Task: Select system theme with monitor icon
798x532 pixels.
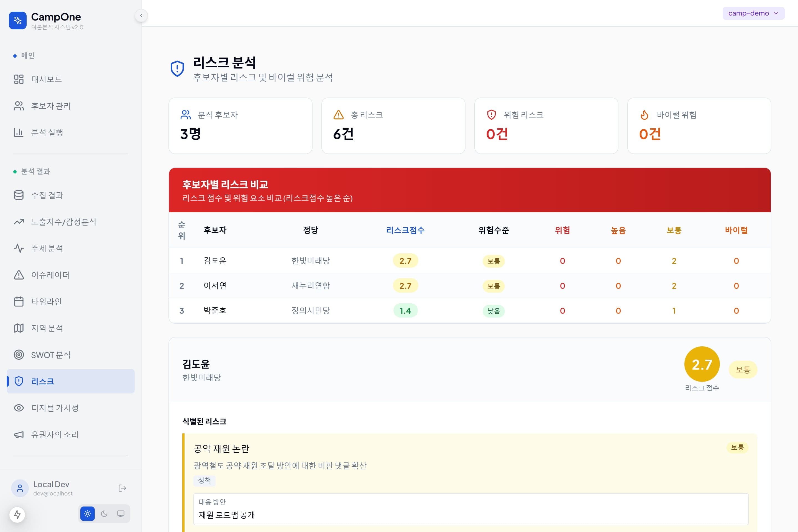Action: tap(121, 514)
